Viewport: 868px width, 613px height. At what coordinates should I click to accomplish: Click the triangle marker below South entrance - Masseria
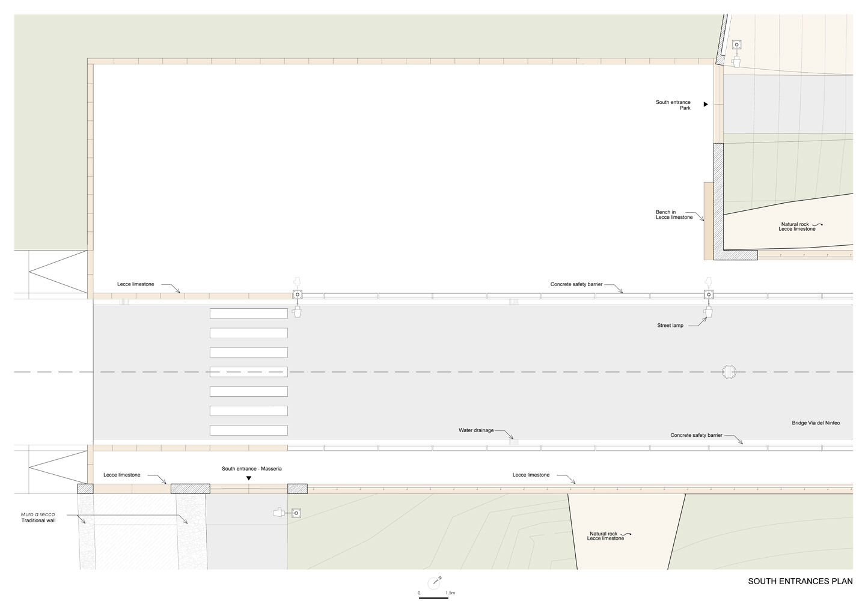pos(249,478)
